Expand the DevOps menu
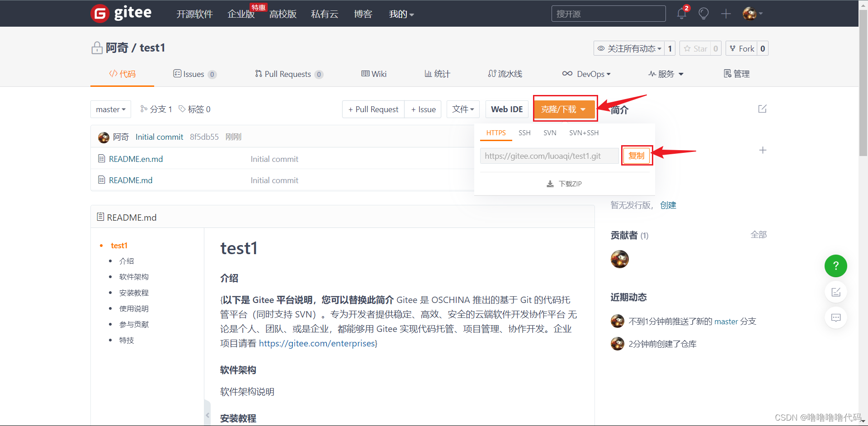The height and width of the screenshot is (426, 868). coord(586,74)
